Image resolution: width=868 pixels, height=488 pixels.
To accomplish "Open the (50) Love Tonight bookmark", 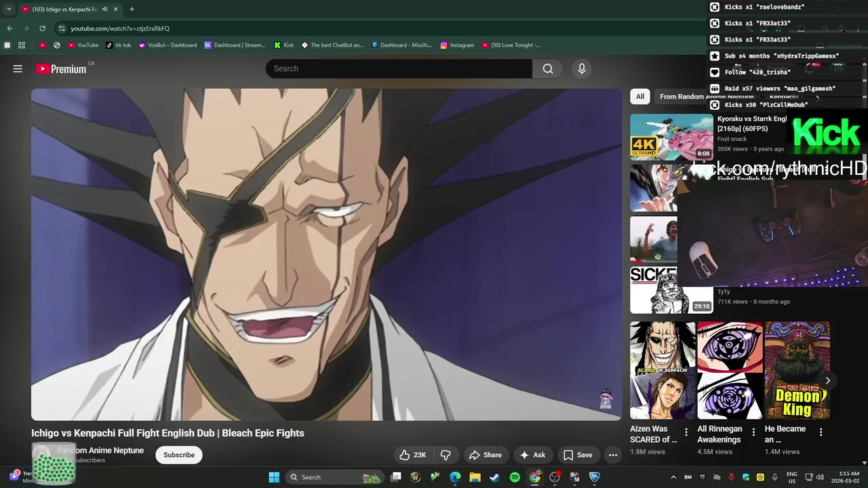I will pos(511,45).
